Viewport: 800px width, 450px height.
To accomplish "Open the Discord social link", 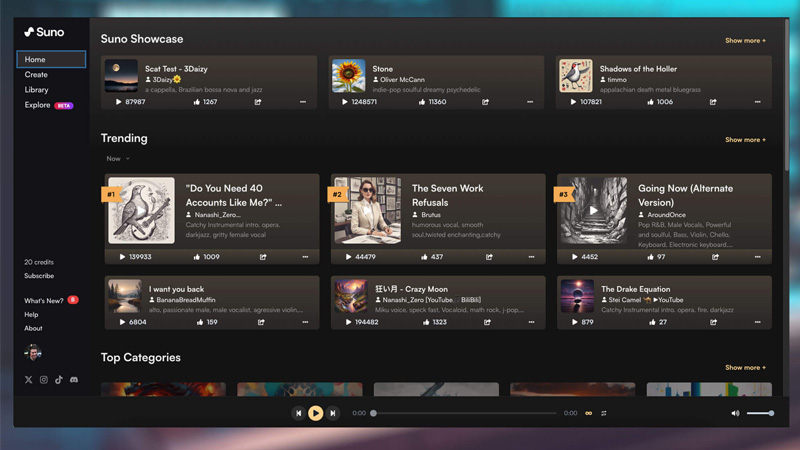I will [74, 380].
